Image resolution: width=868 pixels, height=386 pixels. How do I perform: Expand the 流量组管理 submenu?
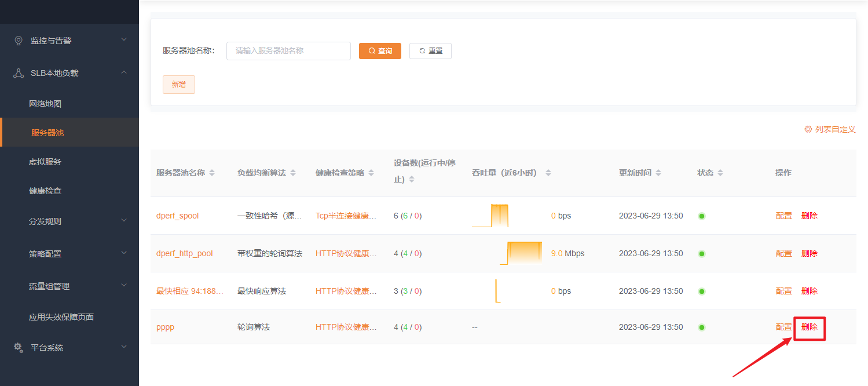coord(124,286)
